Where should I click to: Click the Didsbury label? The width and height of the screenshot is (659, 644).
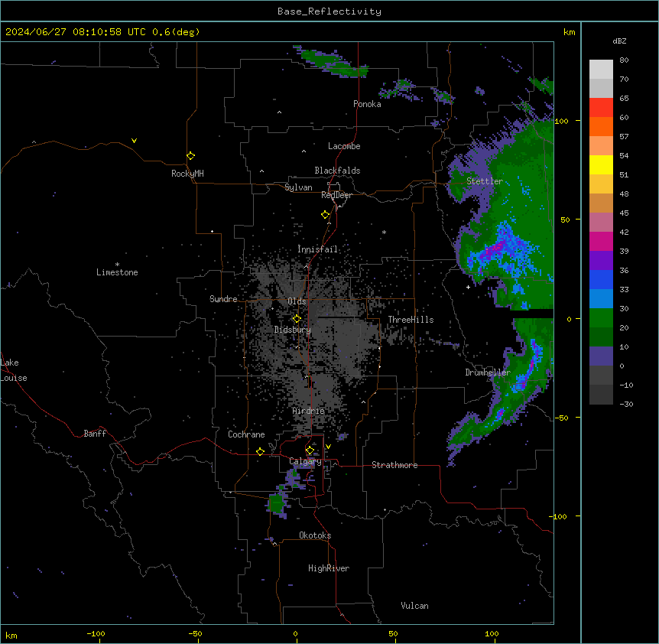point(293,330)
